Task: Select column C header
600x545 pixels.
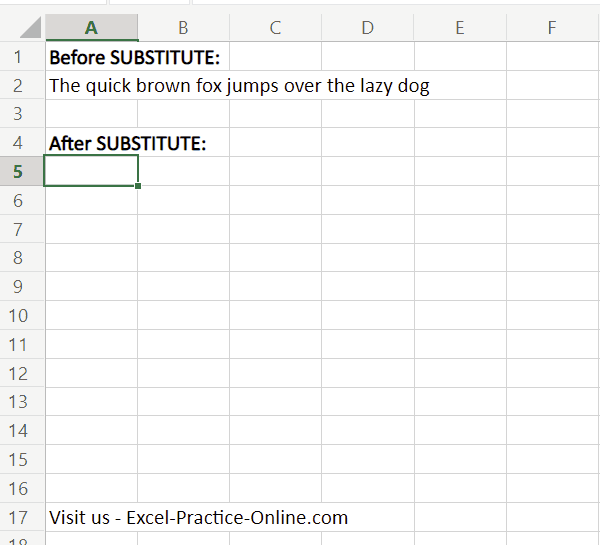Action: (275, 28)
